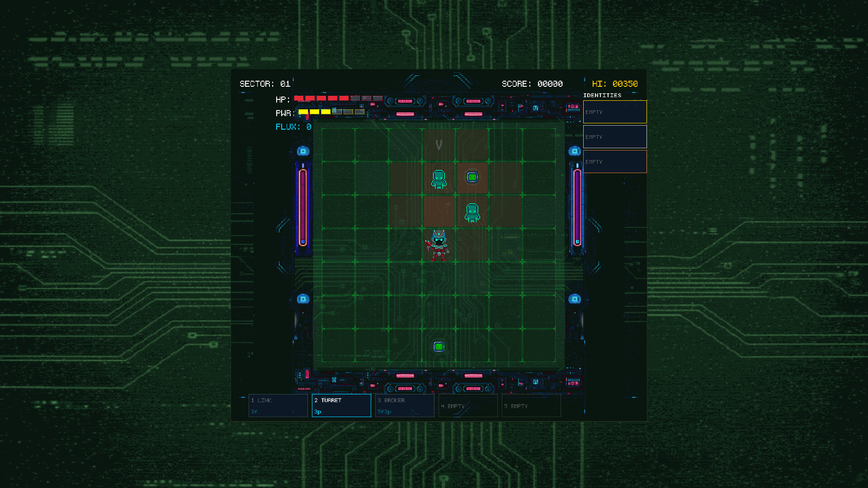The image size is (868, 488).
Task: Click the SECTOR: 01 label
Action: click(264, 84)
